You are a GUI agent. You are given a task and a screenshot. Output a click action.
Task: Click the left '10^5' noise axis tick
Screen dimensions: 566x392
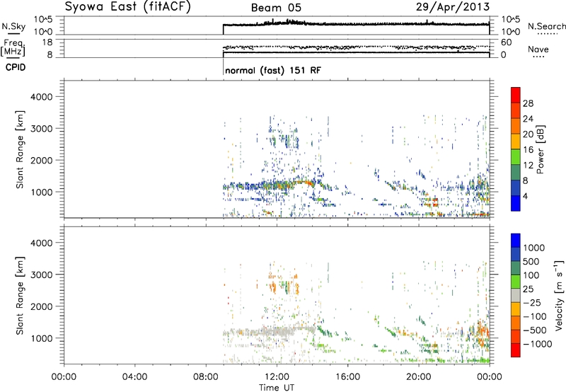pos(43,19)
